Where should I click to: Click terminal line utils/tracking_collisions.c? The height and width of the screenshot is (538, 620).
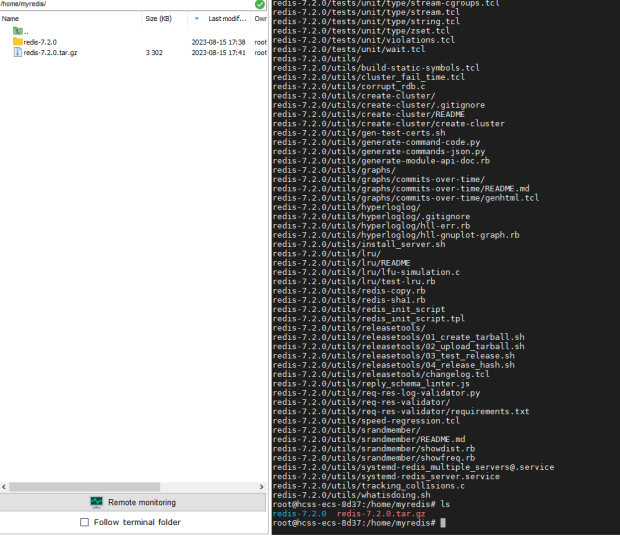coord(369,486)
